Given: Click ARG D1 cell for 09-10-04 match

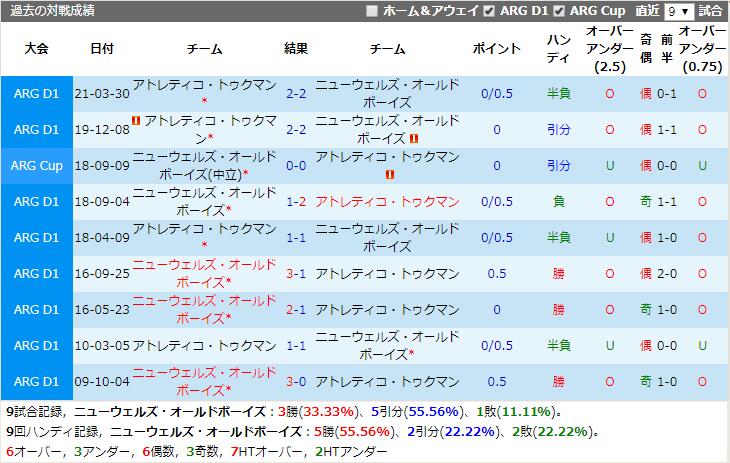Looking at the screenshot, I should click(37, 382).
